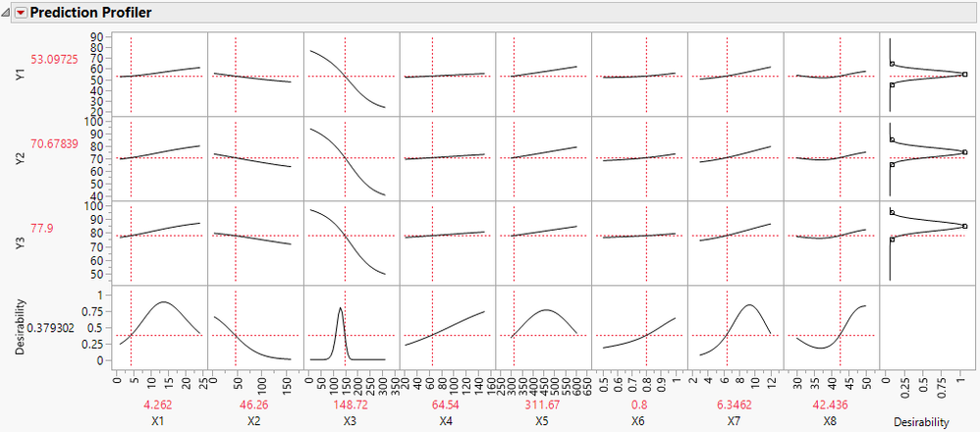Click the top handle on Y1 desirability curve

tap(892, 64)
